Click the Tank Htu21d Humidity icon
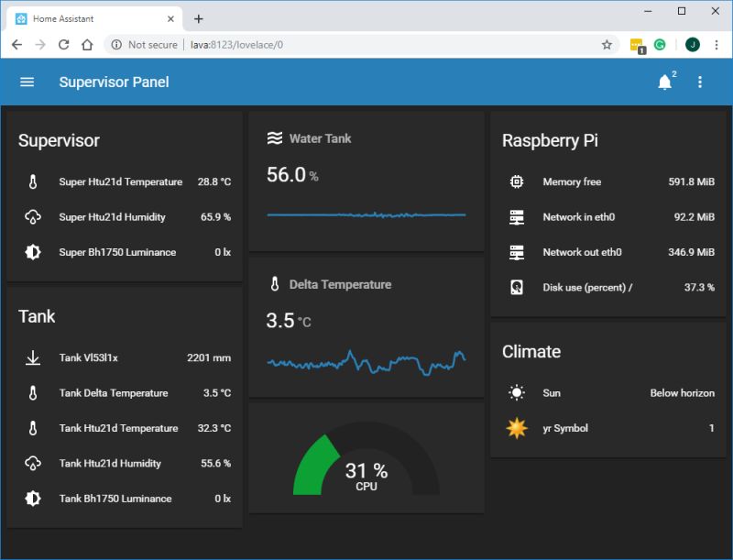 pos(33,463)
